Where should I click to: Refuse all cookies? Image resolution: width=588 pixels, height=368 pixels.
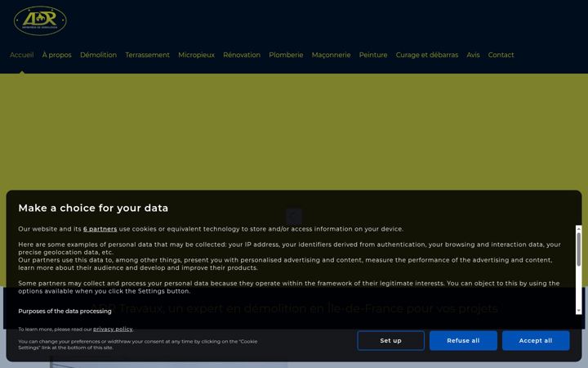click(463, 340)
